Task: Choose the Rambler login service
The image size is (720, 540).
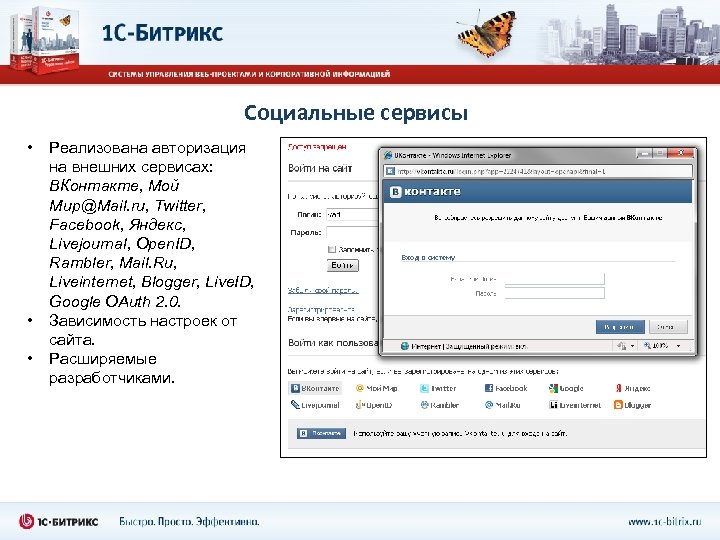Action: tap(439, 405)
